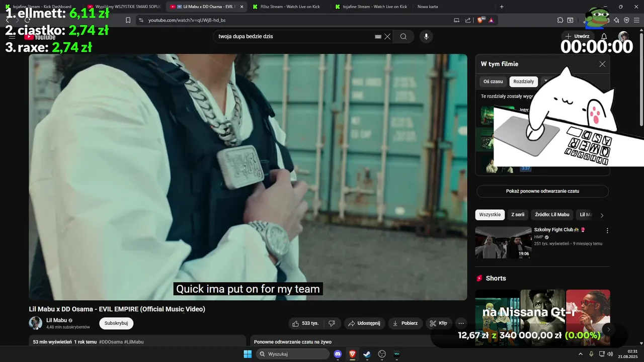Start voice search with microphone icon
Image resolution: width=644 pixels, height=362 pixels.
[x=426, y=37]
